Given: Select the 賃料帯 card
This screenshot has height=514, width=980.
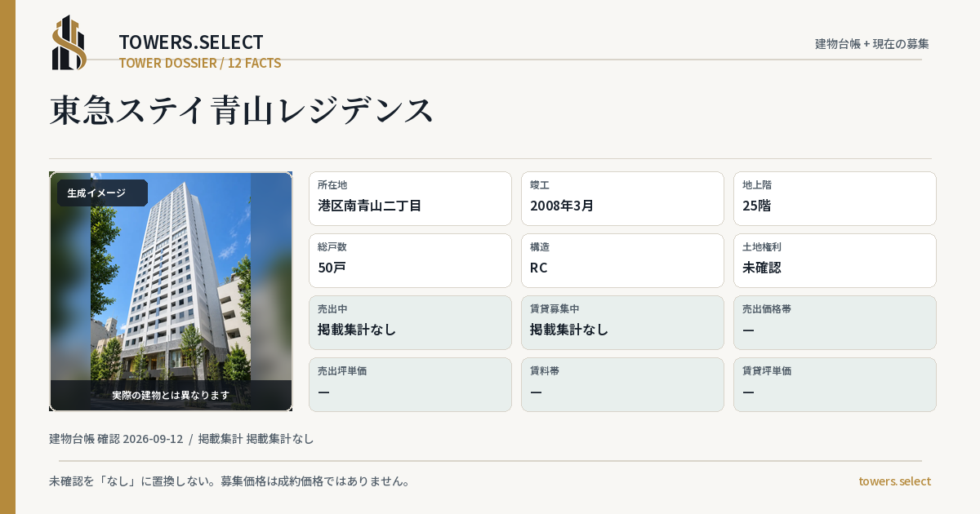Looking at the screenshot, I should (622, 384).
